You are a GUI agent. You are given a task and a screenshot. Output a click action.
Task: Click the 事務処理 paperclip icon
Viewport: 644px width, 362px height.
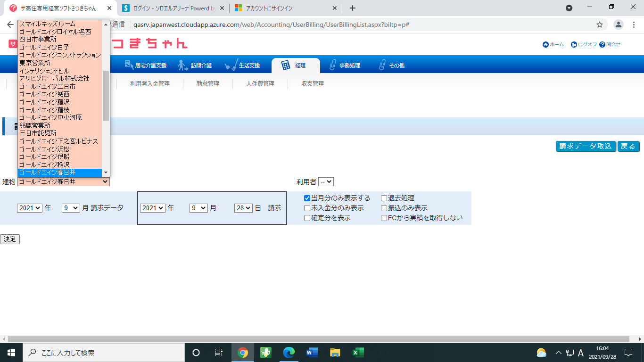click(x=332, y=66)
